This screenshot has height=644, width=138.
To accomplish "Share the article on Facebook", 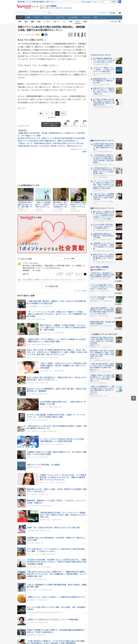I will pos(46,35).
